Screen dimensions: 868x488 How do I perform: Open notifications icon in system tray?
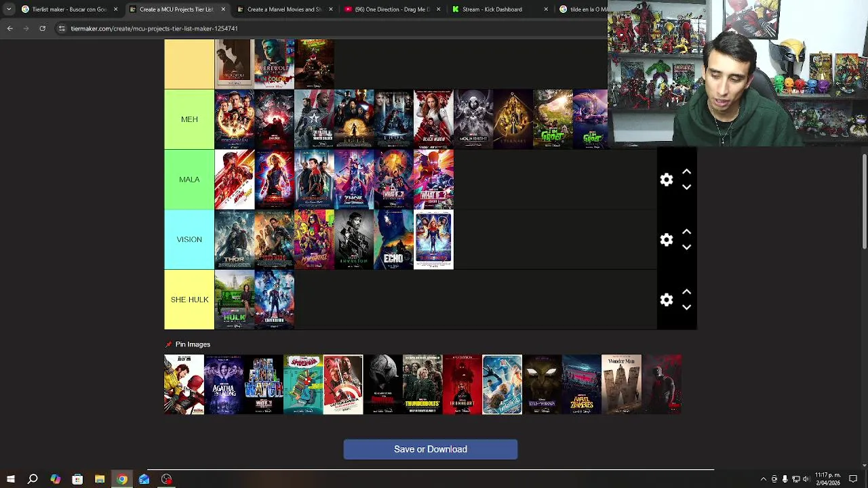853,479
